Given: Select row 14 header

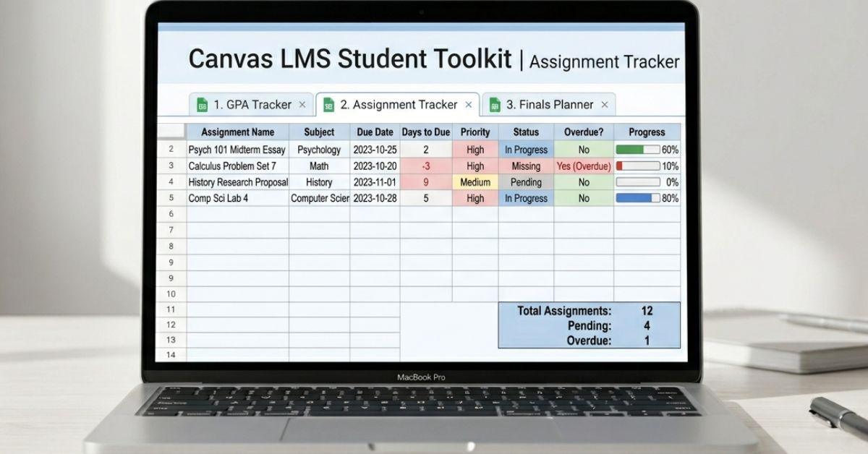Looking at the screenshot, I should click(171, 354).
